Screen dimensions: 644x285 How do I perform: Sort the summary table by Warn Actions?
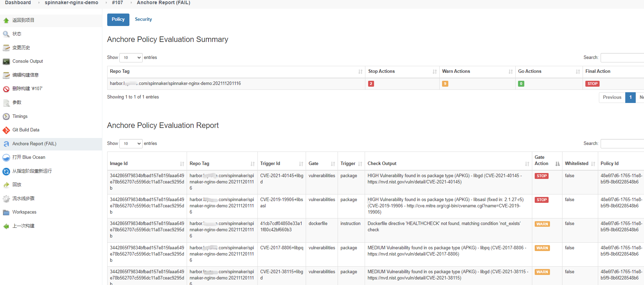click(477, 71)
